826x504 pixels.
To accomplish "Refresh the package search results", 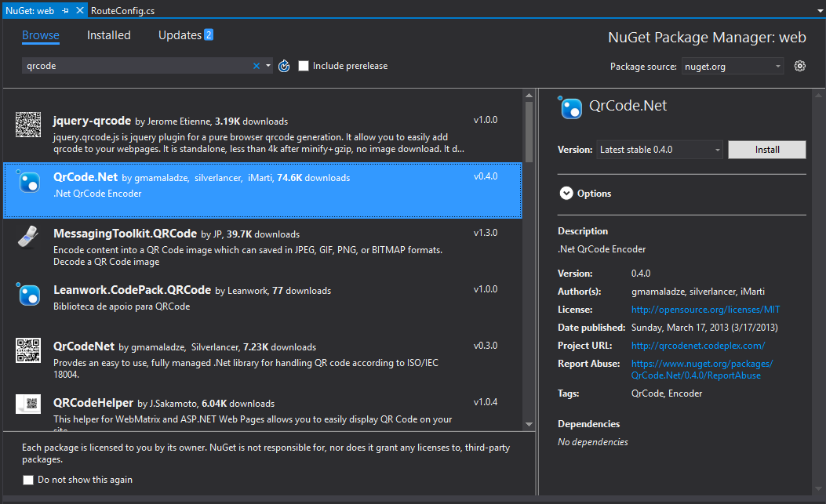I will pos(283,66).
